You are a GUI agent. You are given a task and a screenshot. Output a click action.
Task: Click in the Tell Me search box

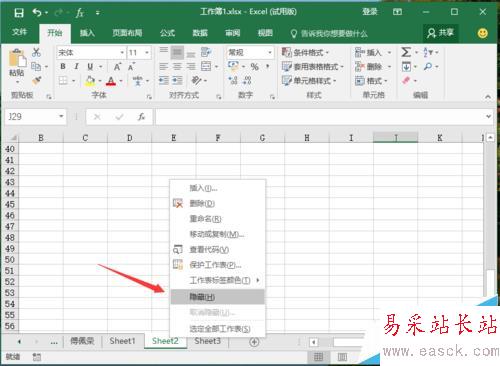tap(329, 33)
